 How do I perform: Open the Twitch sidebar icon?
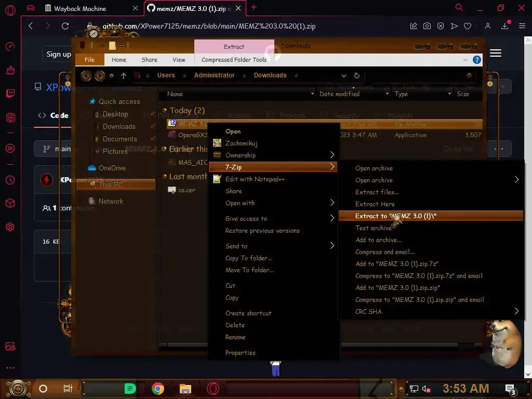pyautogui.click(x=10, y=94)
